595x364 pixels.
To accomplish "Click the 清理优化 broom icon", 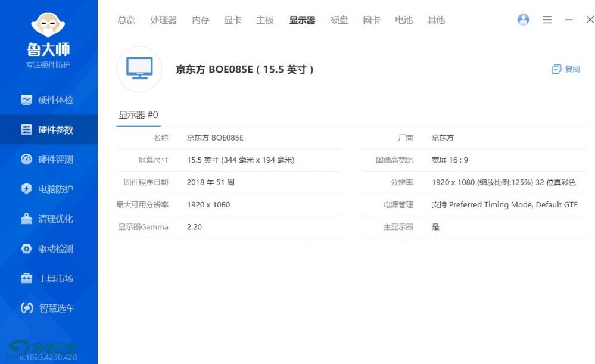I will [26, 219].
